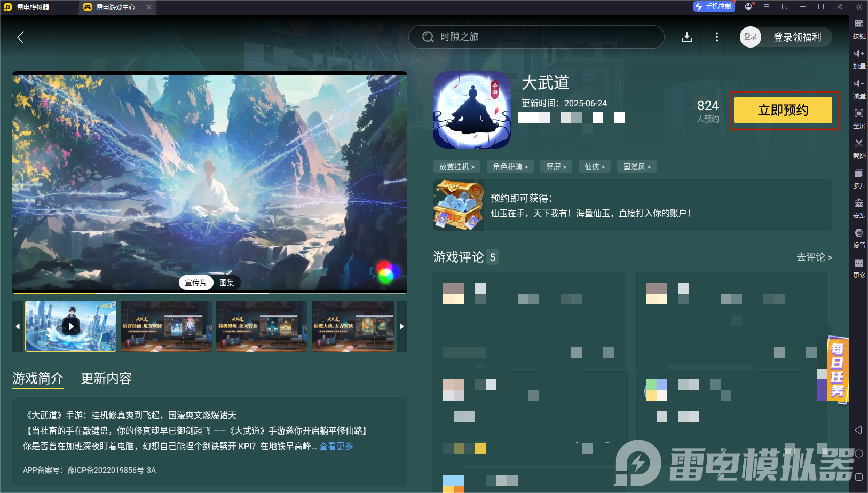Screen dimensions: 868x493
Task: Play the video on the first thumbnail
Action: pyautogui.click(x=70, y=326)
